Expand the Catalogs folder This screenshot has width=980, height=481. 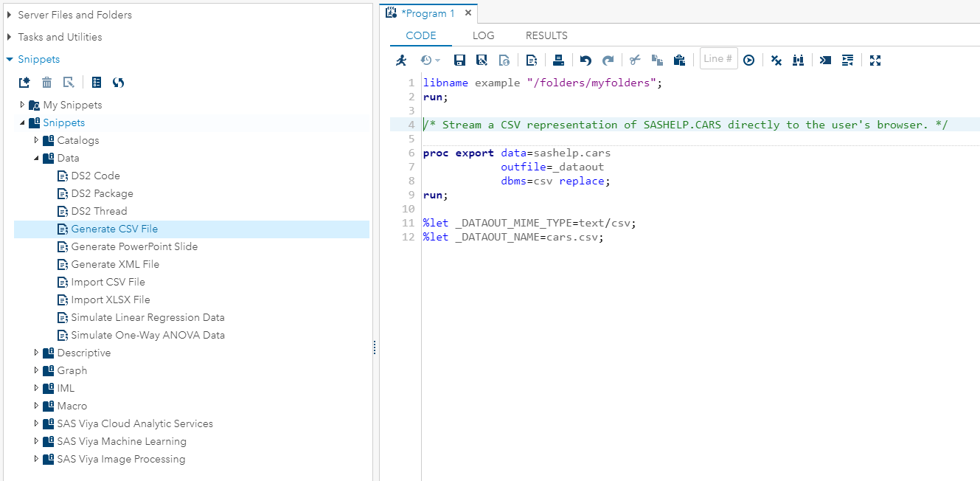pos(36,140)
